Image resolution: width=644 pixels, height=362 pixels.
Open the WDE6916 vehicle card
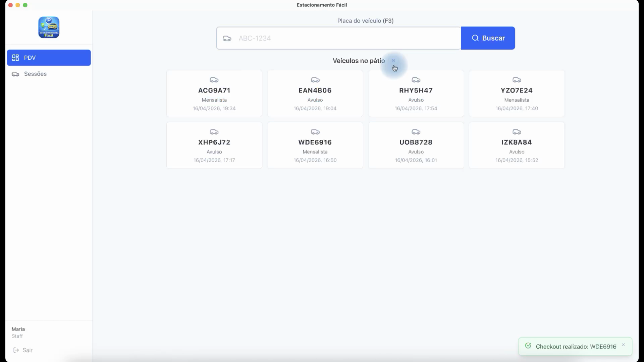(x=315, y=145)
